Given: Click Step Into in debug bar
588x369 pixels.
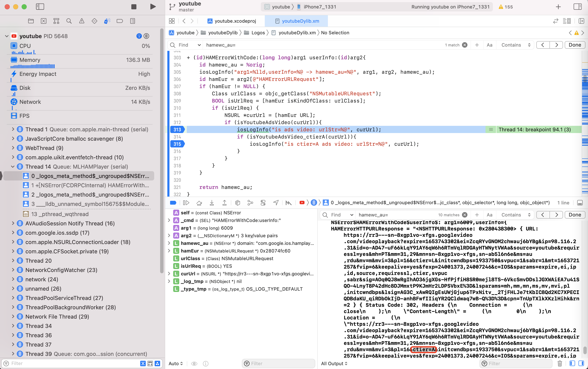Looking at the screenshot, I should (212, 203).
